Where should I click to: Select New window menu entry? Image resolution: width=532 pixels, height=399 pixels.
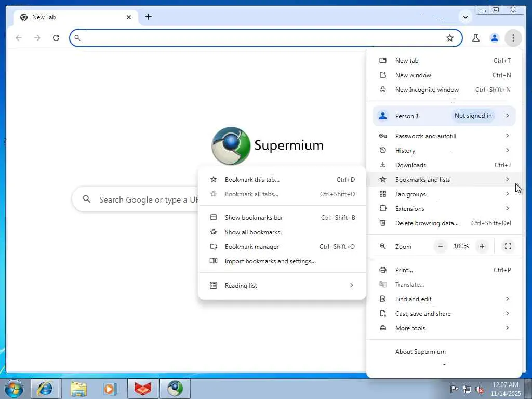pos(444,75)
